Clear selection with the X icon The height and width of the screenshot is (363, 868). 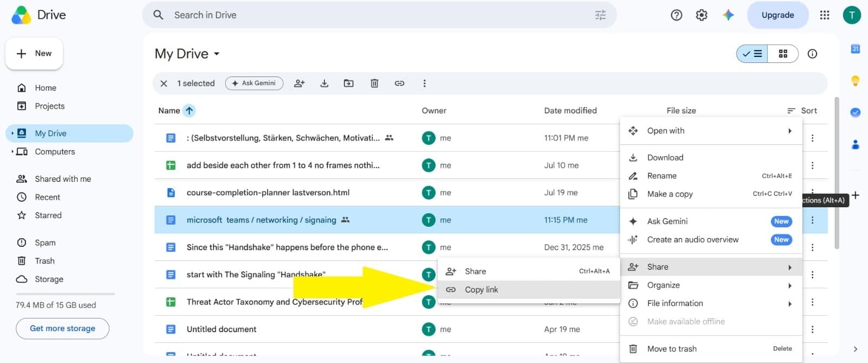click(164, 84)
